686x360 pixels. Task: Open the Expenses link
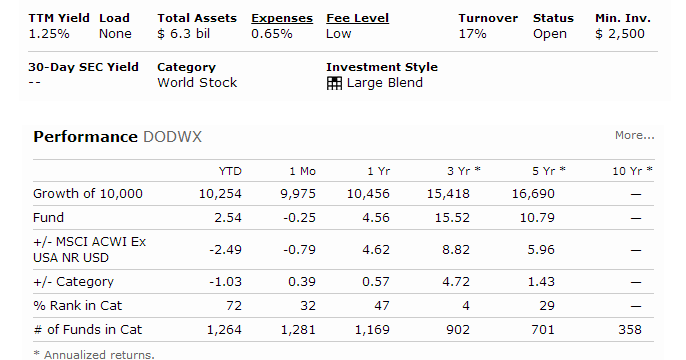point(282,18)
